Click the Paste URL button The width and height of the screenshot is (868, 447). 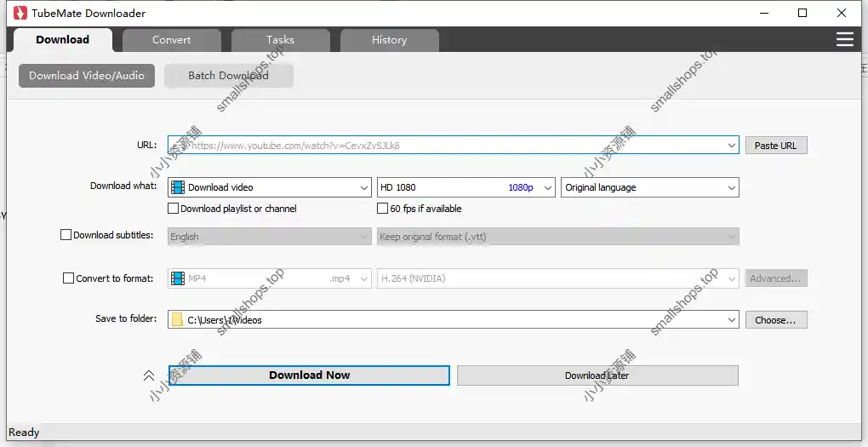pyautogui.click(x=776, y=146)
